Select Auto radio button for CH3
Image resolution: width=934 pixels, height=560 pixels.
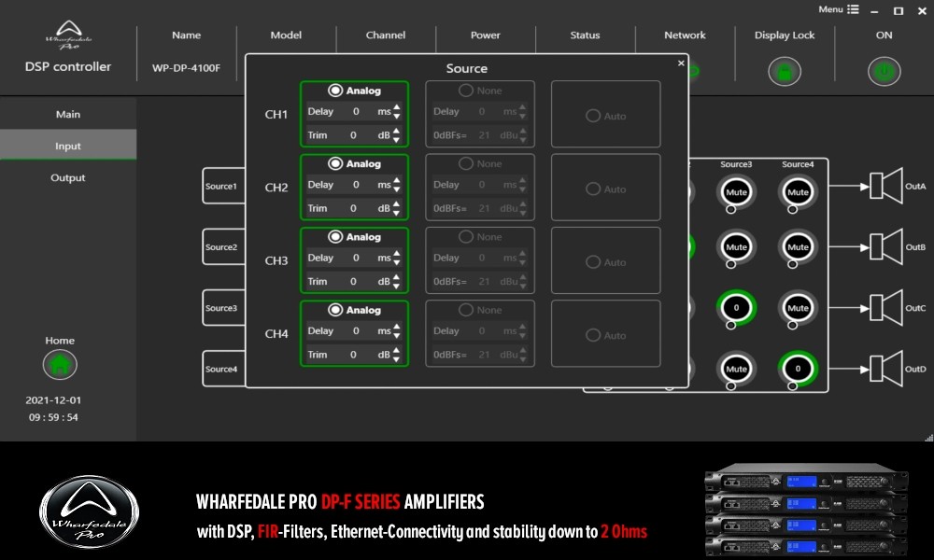pos(593,262)
